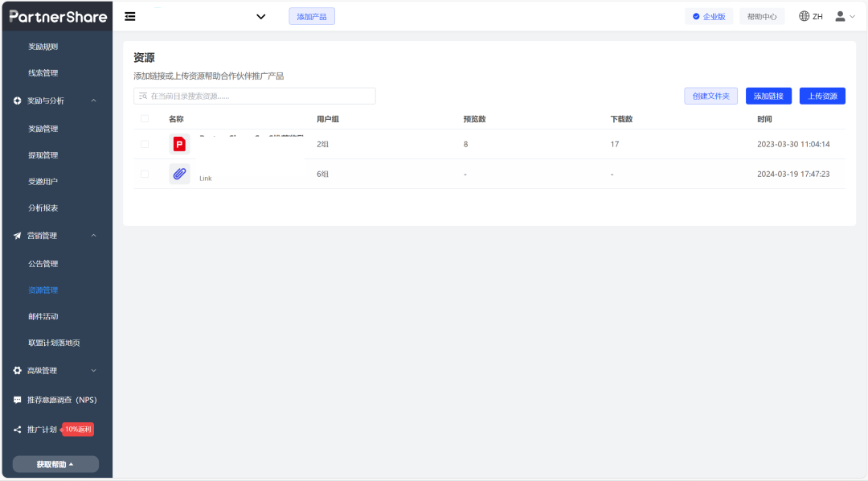Expand the user account chevron

(853, 17)
